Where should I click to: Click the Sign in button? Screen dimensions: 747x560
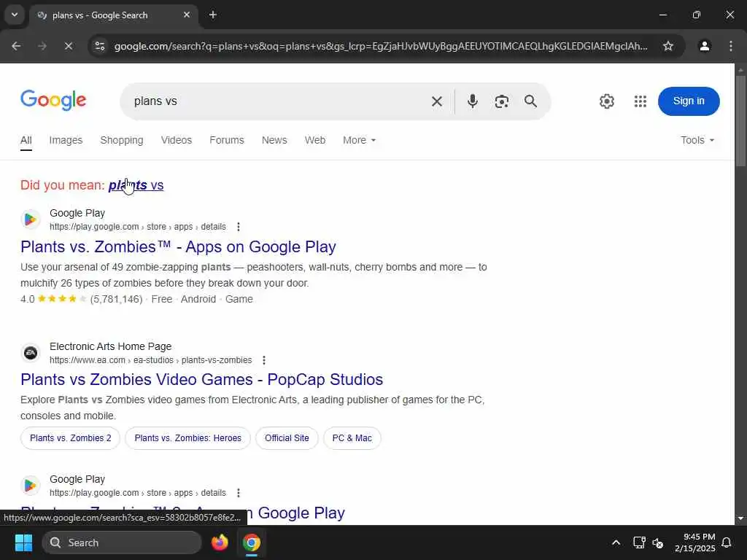point(689,101)
